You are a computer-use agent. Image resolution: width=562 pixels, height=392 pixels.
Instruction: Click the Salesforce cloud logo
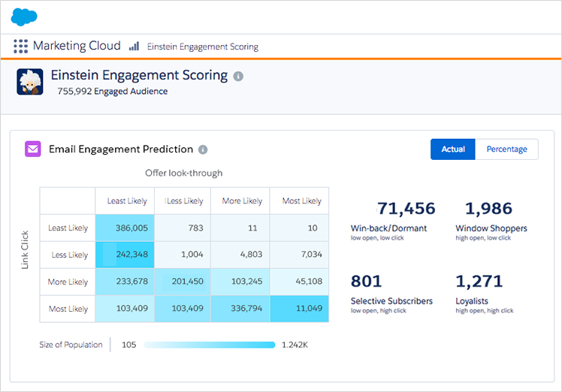24,17
